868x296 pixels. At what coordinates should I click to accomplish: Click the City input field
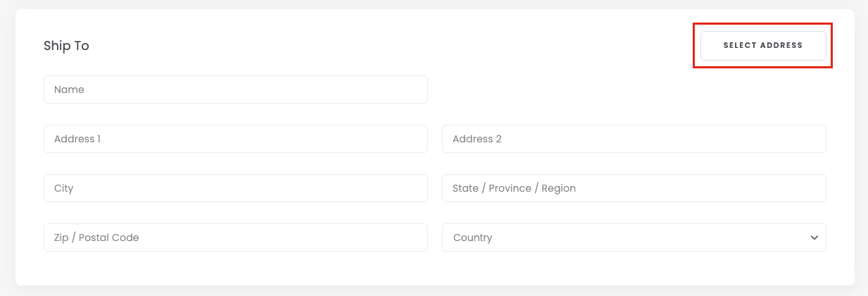235,188
